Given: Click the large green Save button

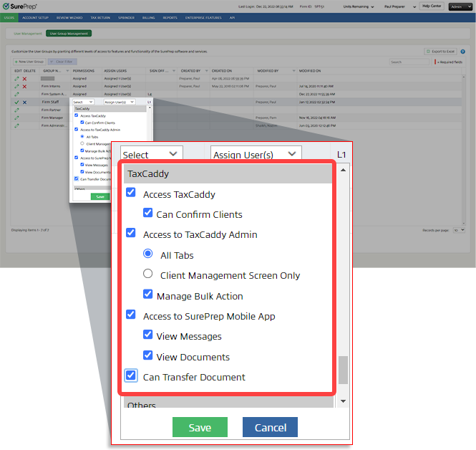Looking at the screenshot, I should coord(200,427).
